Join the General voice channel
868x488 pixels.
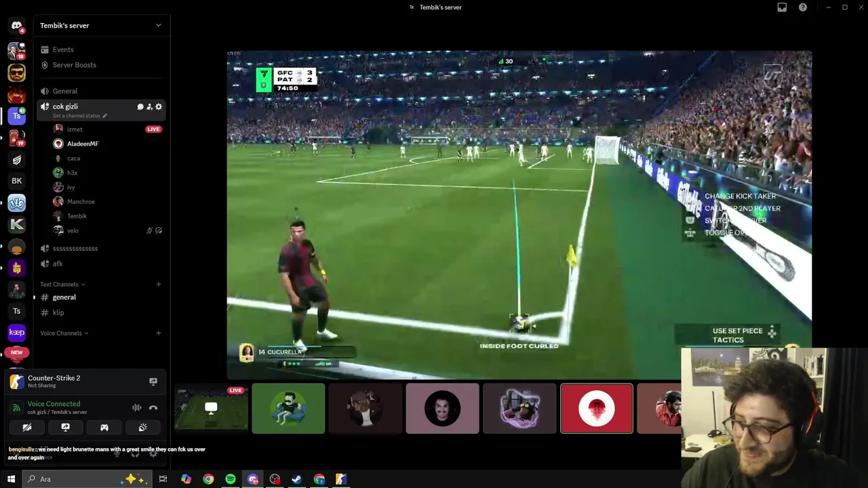[102, 91]
